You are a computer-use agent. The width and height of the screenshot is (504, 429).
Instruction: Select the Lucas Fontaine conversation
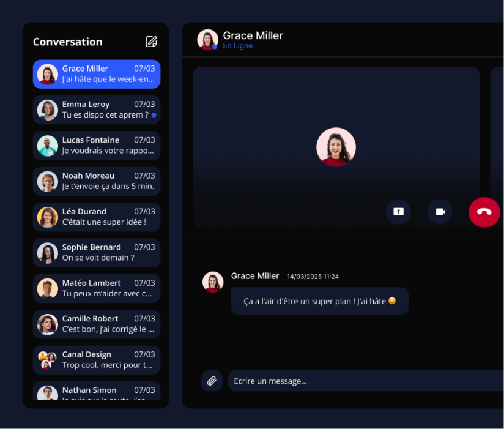[x=97, y=146]
